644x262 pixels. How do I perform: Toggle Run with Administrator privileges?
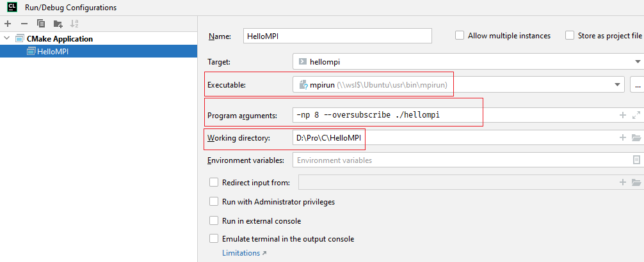point(214,202)
